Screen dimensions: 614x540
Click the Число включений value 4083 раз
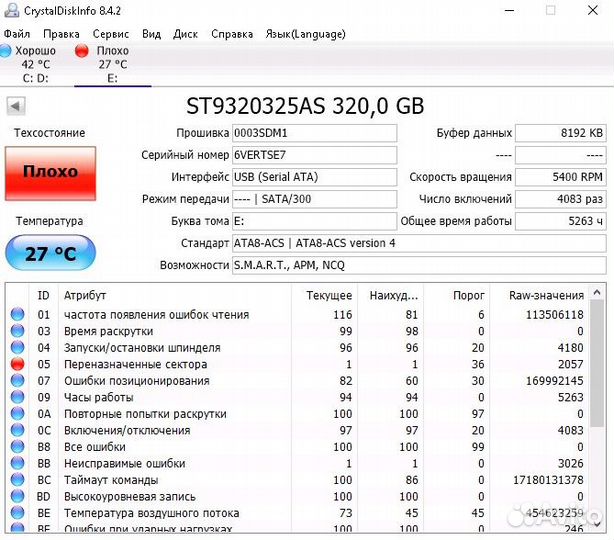[561, 199]
